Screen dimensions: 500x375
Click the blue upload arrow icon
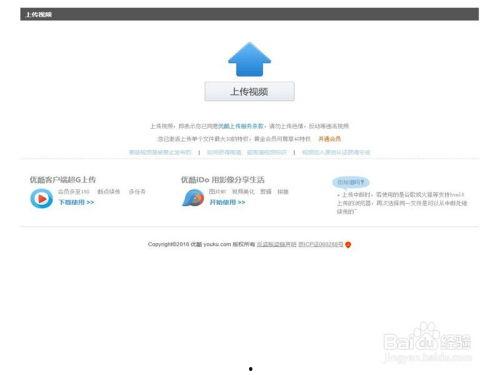point(249,60)
